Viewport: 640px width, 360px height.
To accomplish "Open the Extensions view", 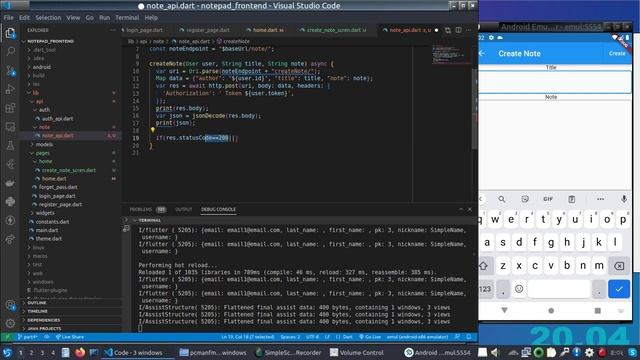I will click(10, 108).
